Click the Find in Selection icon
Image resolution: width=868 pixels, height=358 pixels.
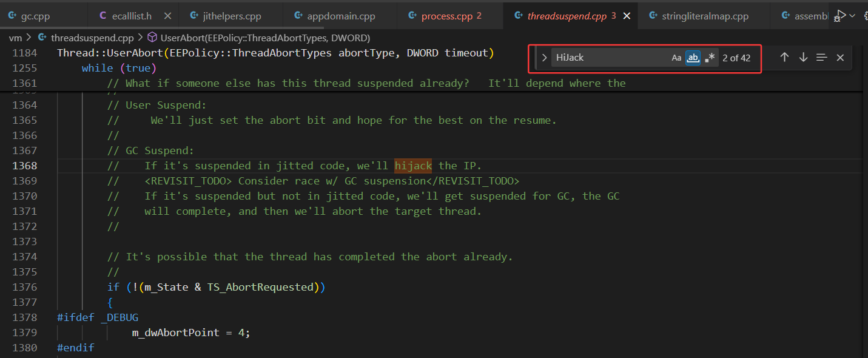[x=821, y=58]
